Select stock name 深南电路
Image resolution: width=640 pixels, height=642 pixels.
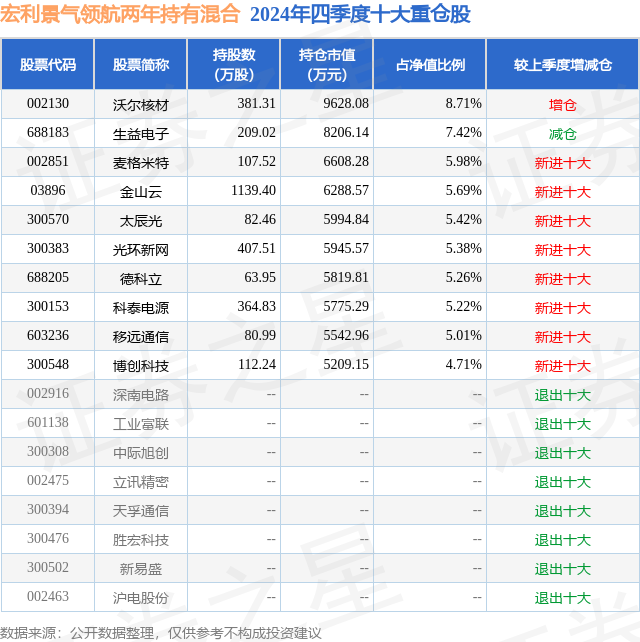tap(141, 396)
